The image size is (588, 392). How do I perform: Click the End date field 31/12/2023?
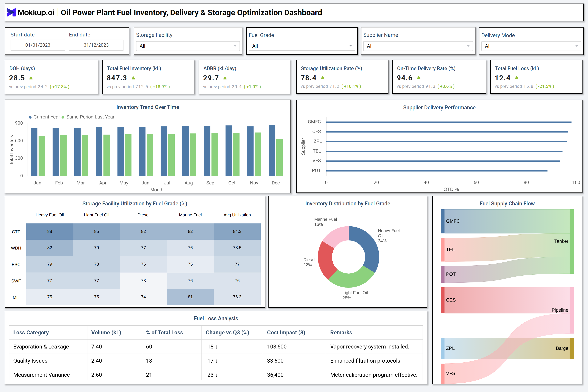coord(96,45)
